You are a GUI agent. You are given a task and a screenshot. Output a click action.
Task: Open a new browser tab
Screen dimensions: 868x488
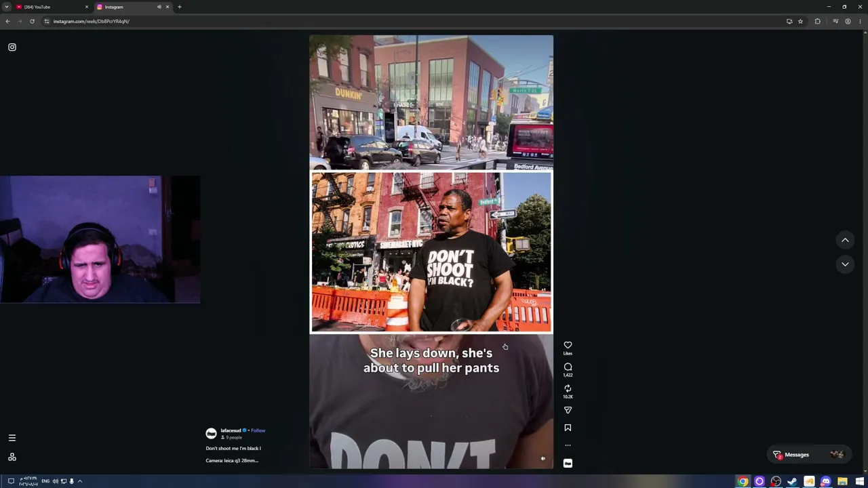tap(179, 7)
